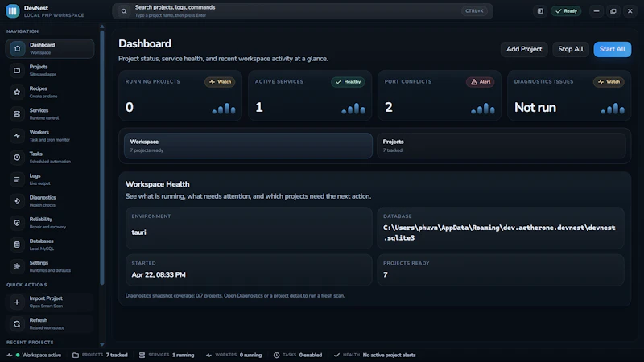Click the Projects Ready value 7
Screen dimensions: 644x362
point(386,274)
